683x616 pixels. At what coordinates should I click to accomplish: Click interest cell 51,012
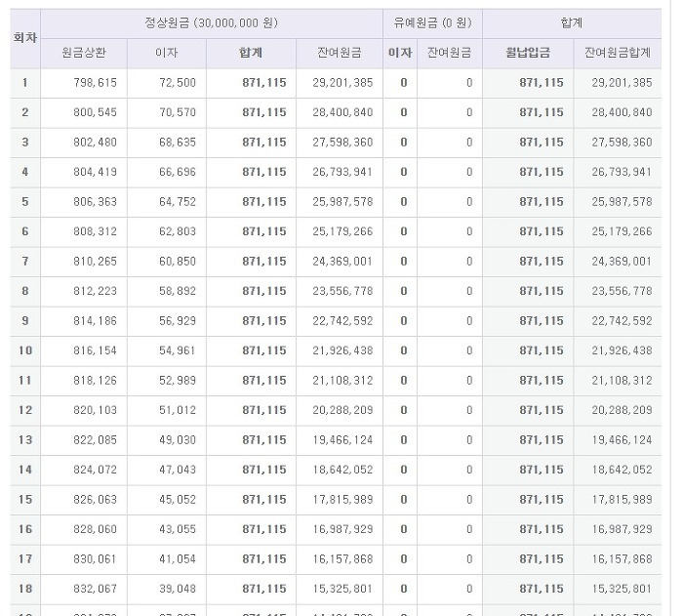pyautogui.click(x=178, y=410)
